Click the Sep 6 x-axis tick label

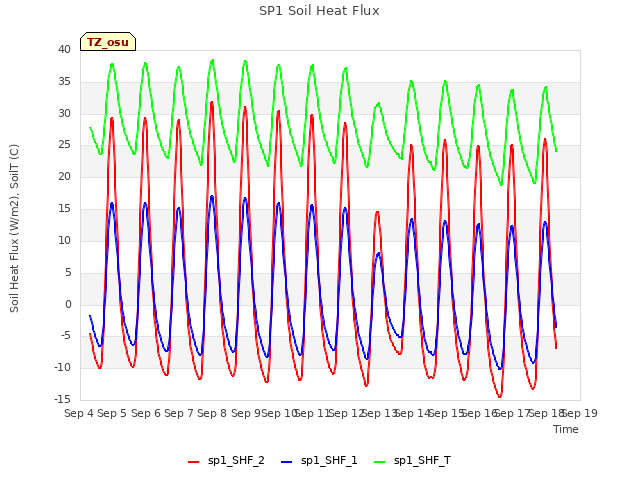tap(145, 413)
